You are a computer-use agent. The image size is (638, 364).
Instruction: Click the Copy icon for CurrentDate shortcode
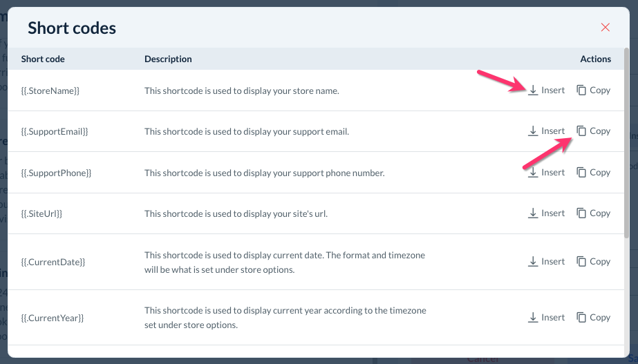581,261
